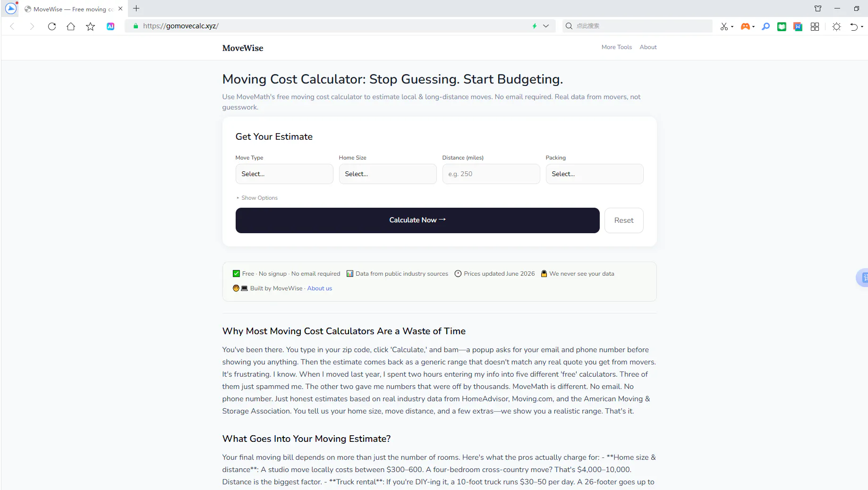Open the Home Size dropdown
This screenshot has width=868, height=490.
pyautogui.click(x=388, y=174)
